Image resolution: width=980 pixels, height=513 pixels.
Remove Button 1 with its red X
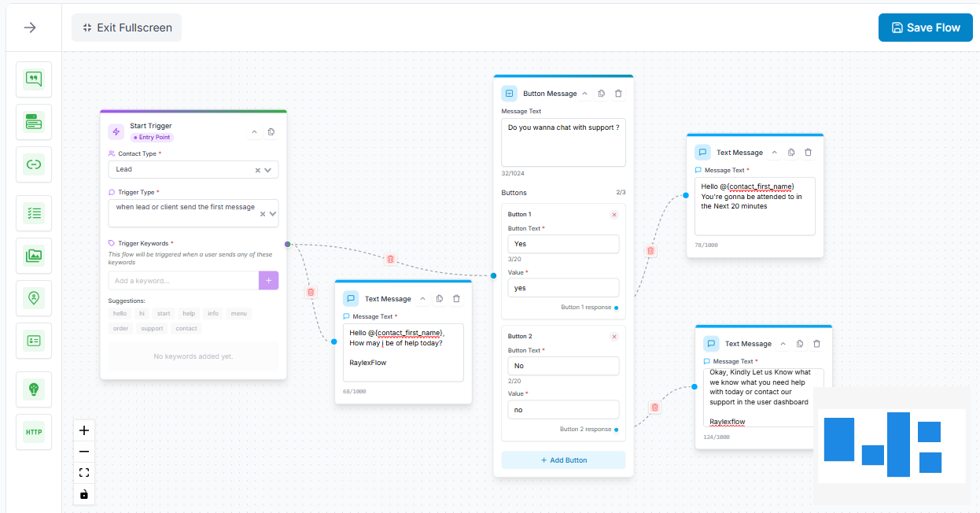click(614, 215)
